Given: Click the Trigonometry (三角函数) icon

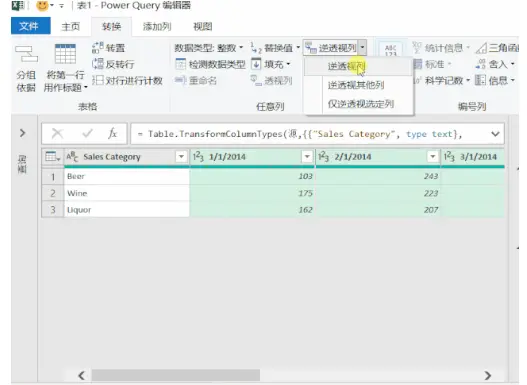Looking at the screenshot, I should tap(481, 48).
